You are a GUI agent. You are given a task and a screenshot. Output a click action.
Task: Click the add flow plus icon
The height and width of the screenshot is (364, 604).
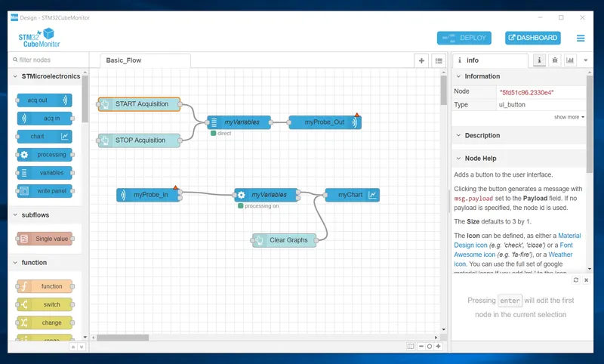tap(421, 60)
